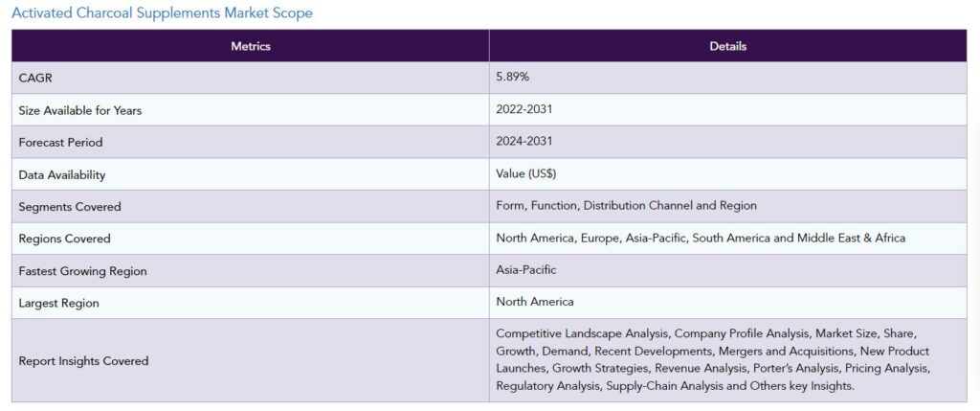Viewport: 980px width, 411px height.
Task: Select the '5.89%' value cell
Action: [x=728, y=79]
